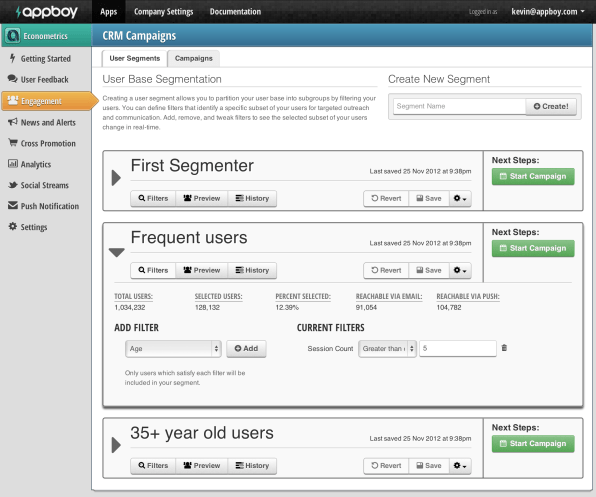
Task: Expand the First Segmenter segment
Action: click(116, 178)
